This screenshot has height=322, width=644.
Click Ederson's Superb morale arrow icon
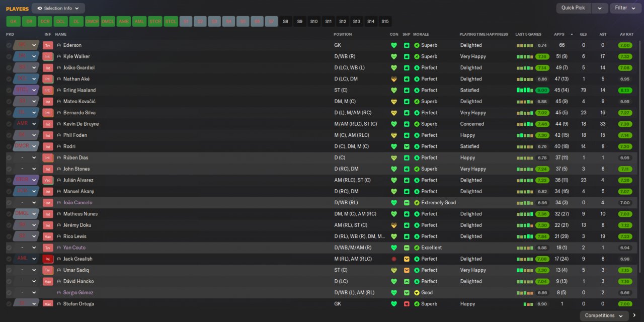pyautogui.click(x=417, y=45)
